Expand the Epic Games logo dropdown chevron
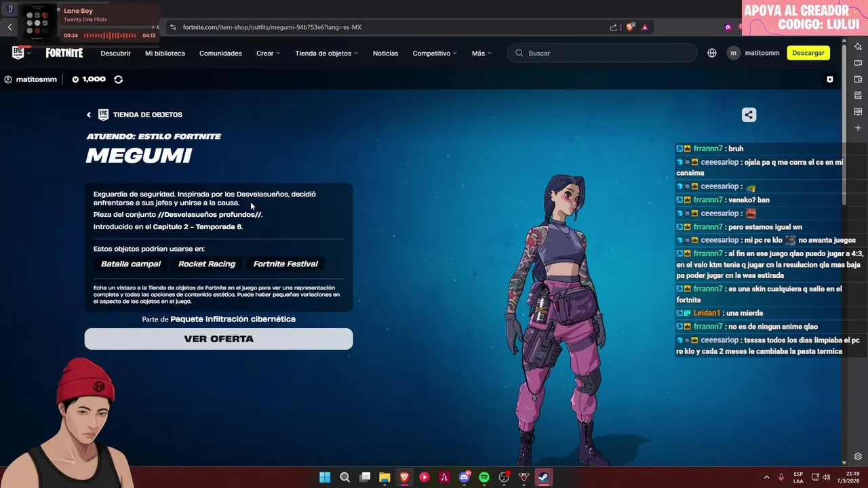Screen dimensions: 868x488 [29, 53]
